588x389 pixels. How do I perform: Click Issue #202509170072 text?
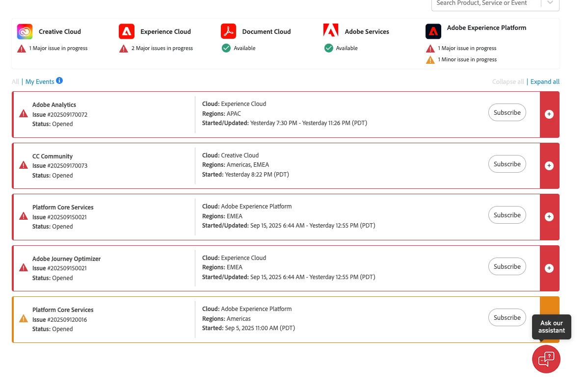[x=59, y=115]
